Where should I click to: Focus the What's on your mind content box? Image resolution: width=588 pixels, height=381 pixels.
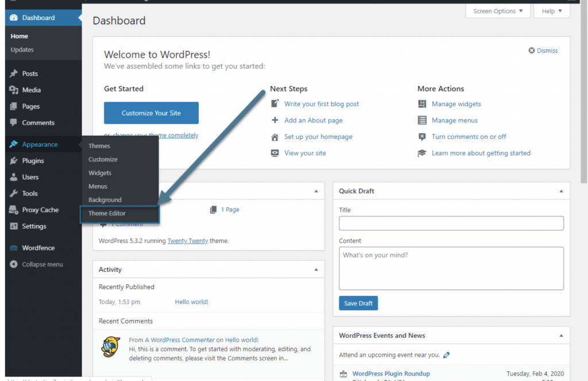coord(451,268)
